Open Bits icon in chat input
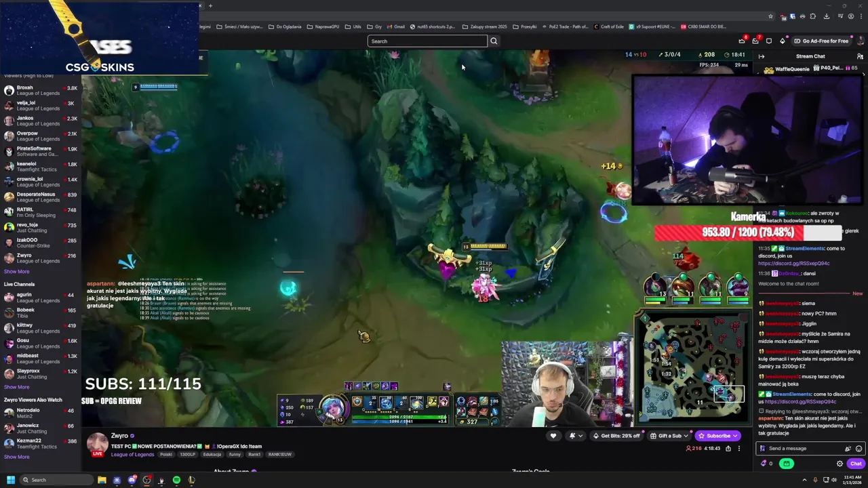Screen dimensions: 868x488 (848, 449)
